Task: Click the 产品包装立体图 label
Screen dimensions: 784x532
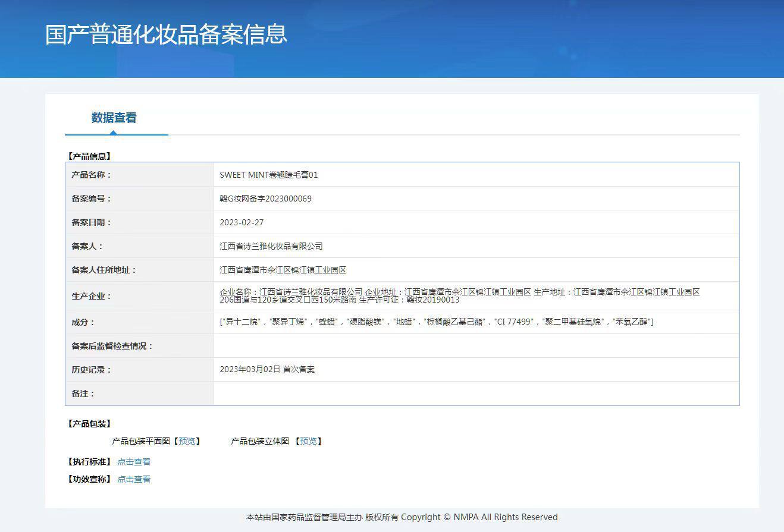Action: tap(260, 441)
